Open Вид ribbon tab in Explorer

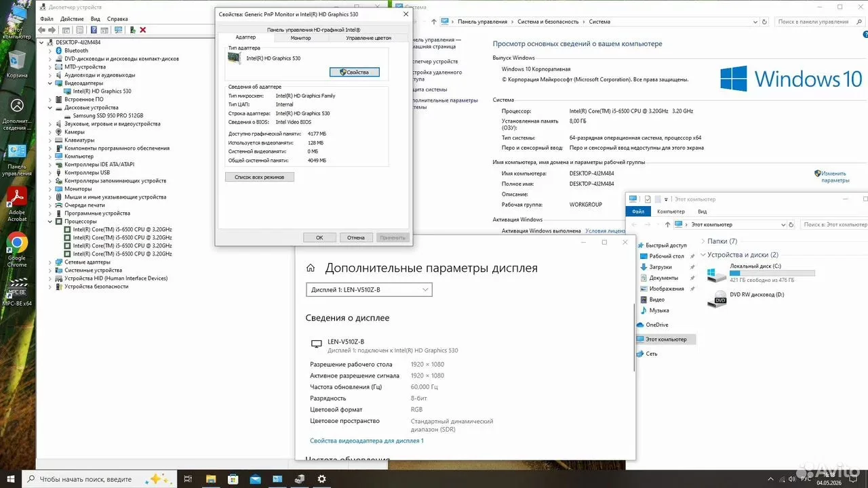(703, 211)
